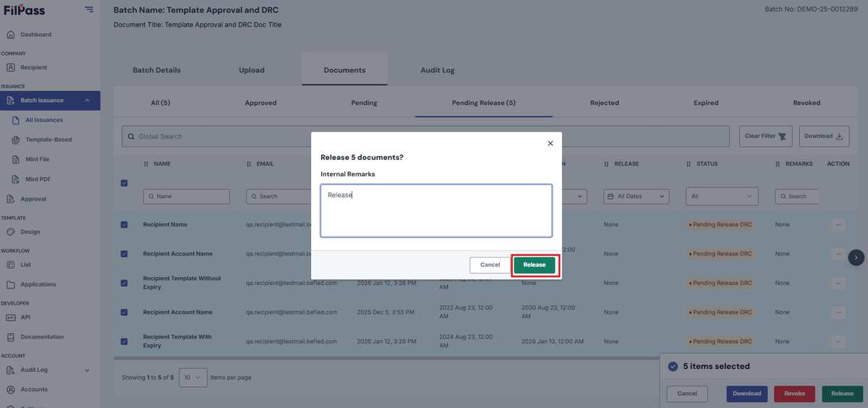Uncheck Recipient Template With Expiry checkbox
The height and width of the screenshot is (408, 868).
pyautogui.click(x=124, y=341)
